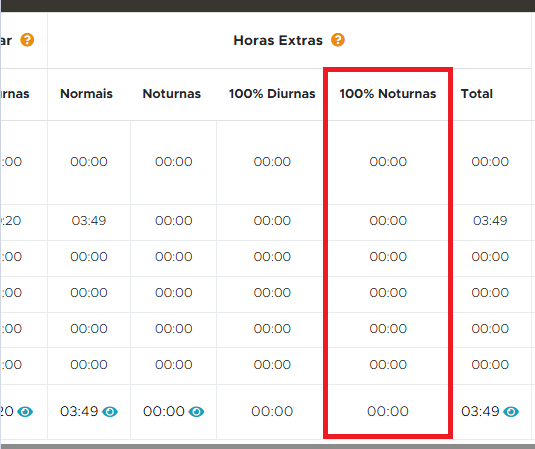Click the 100% Diurnas column header

(272, 93)
